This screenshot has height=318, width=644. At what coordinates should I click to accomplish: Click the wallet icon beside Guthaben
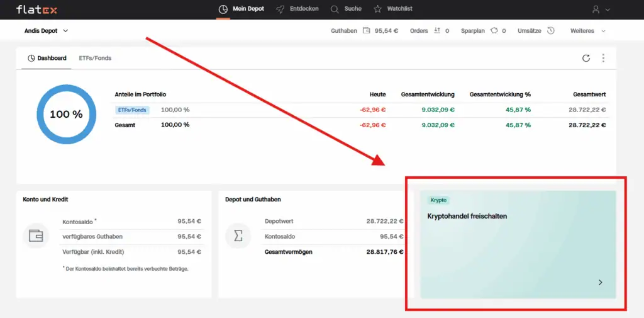point(367,30)
